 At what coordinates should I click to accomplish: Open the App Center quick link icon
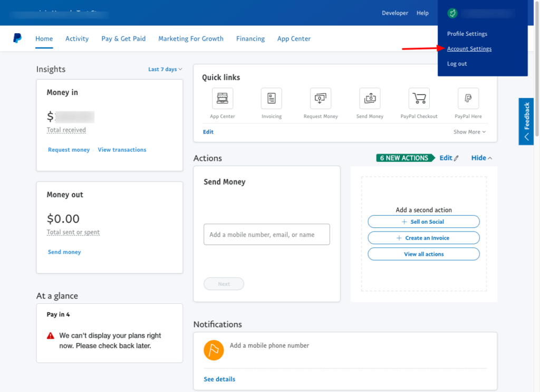coord(223,99)
